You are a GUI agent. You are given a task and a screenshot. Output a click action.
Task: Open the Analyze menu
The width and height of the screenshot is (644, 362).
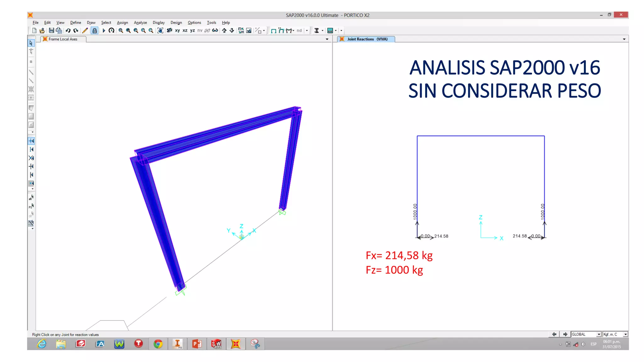coord(140,23)
